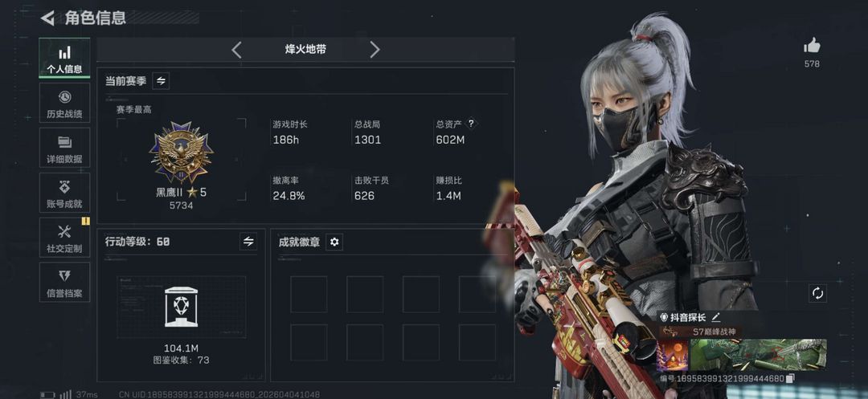Viewport: 868px width, 399px height.
Task: Select the first empty achievement badge slot
Action: [x=309, y=295]
